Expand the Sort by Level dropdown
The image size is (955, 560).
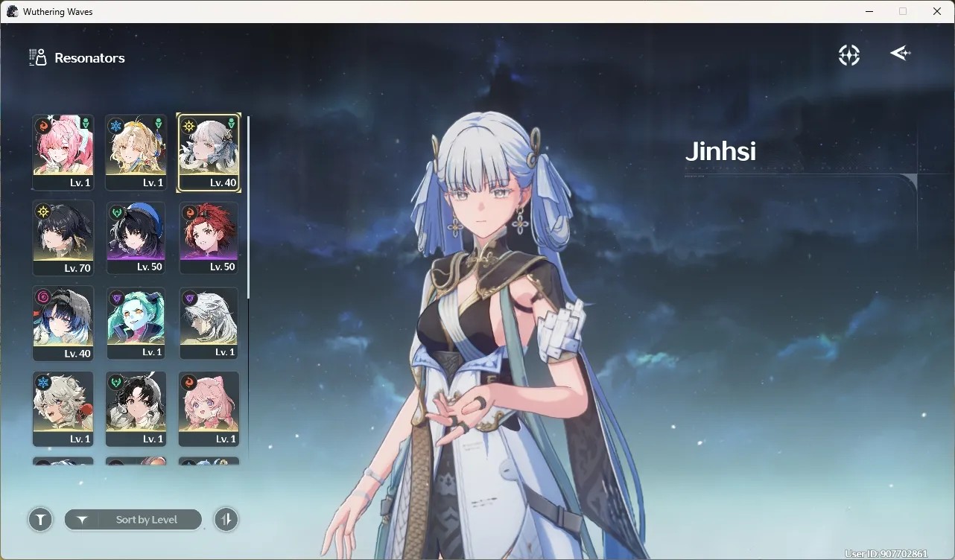click(133, 520)
